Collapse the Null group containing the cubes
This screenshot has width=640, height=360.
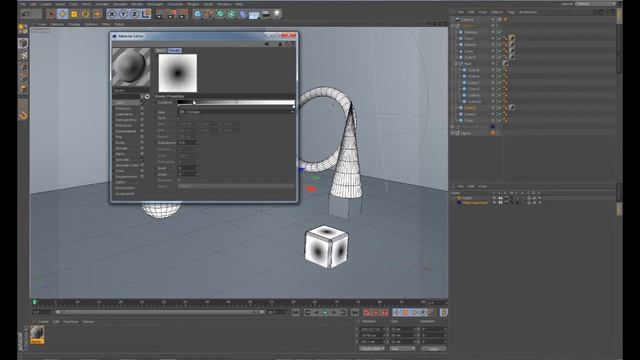click(x=456, y=64)
